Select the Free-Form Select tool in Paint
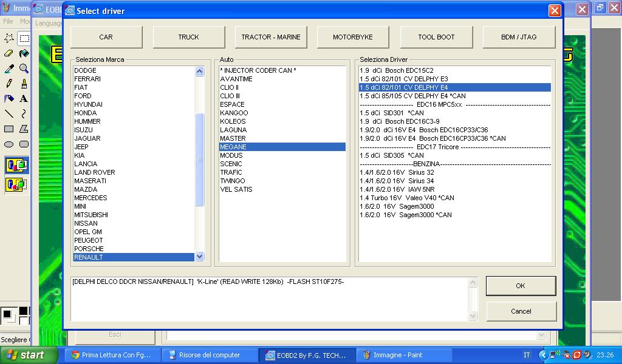The height and width of the screenshot is (364, 622). pos(9,38)
